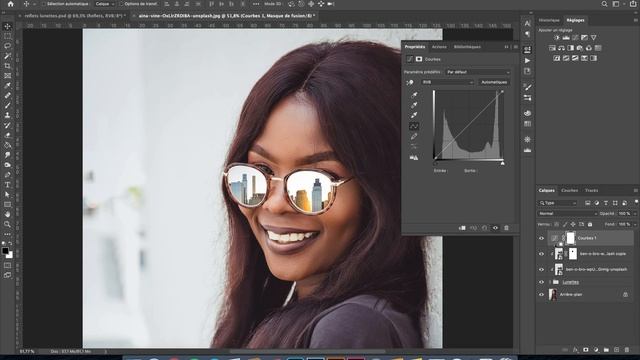
Task: Choose the draw curve pencil tool
Action: coord(414,136)
